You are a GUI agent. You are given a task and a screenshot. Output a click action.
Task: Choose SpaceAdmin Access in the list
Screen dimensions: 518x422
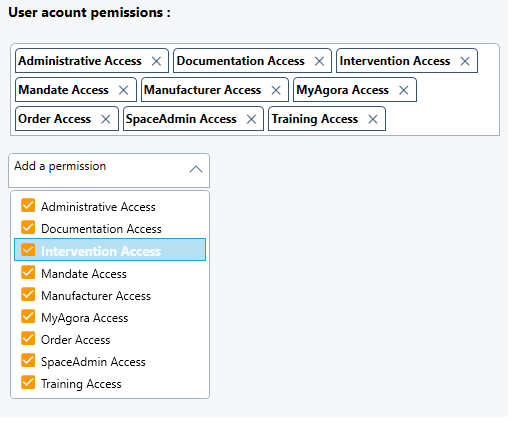pyautogui.click(x=110, y=362)
